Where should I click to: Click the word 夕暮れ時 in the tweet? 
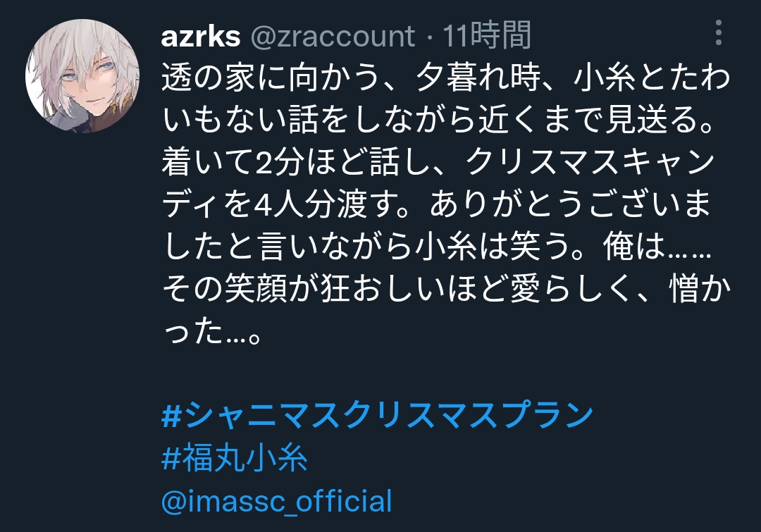tap(478, 78)
